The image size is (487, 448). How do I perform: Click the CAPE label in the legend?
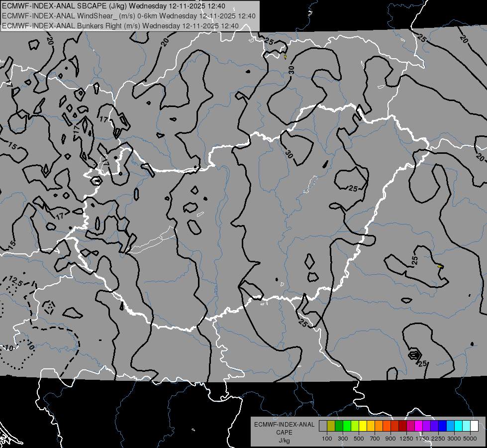(284, 433)
